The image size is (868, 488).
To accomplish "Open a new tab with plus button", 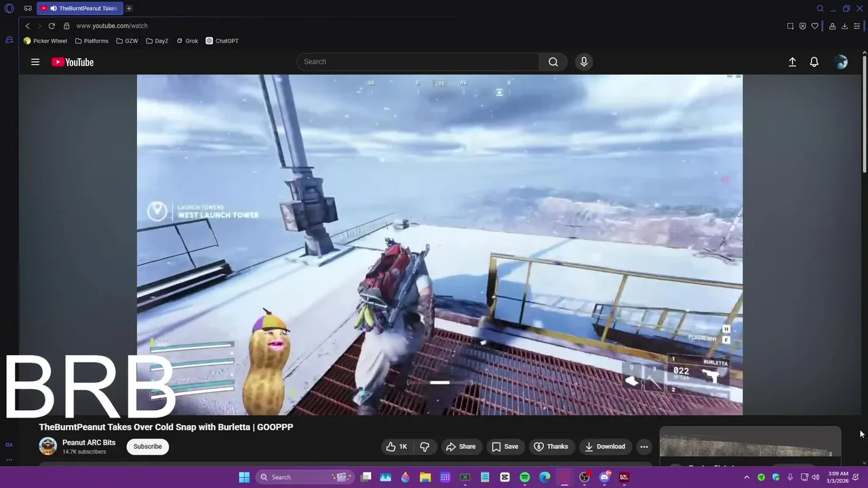I will (129, 9).
